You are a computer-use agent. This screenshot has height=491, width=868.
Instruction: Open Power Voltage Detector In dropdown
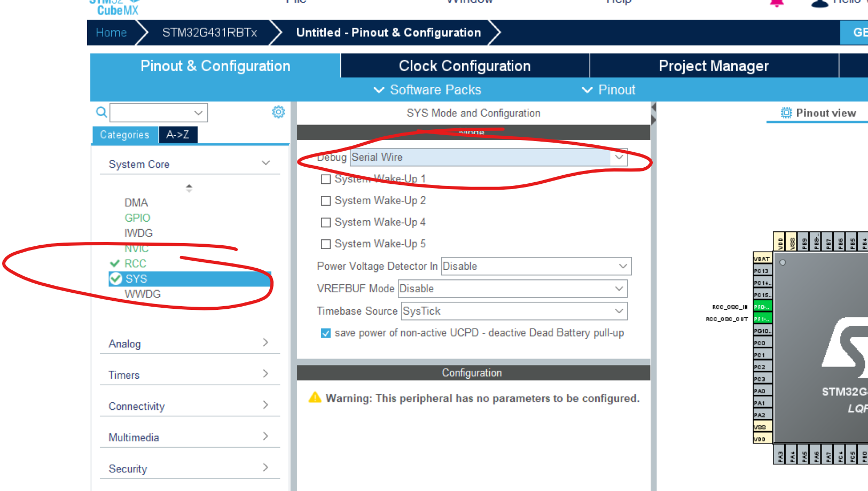tap(536, 266)
